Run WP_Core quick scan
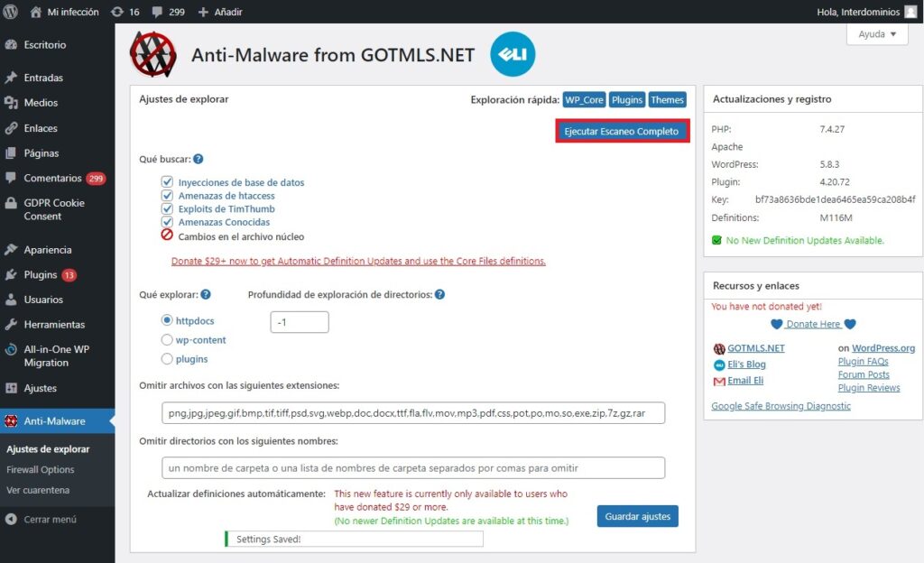Image resolution: width=924 pixels, height=563 pixels. click(584, 100)
